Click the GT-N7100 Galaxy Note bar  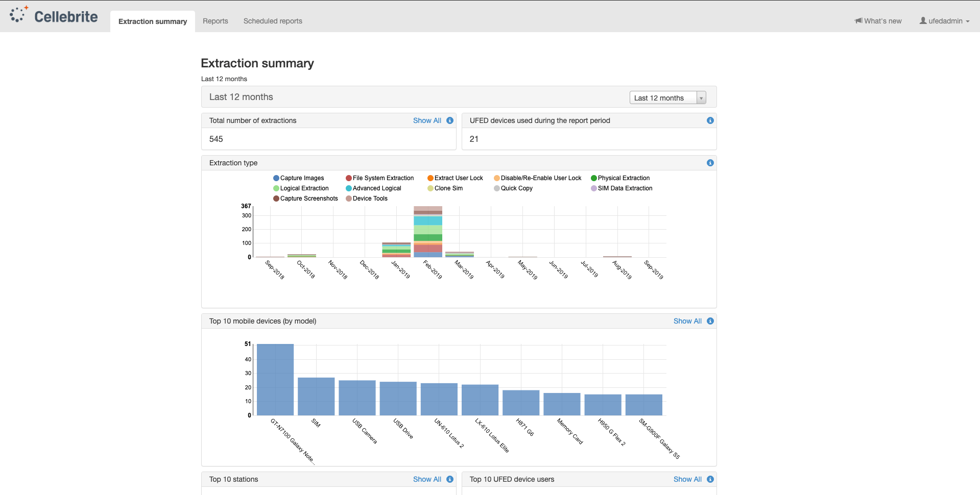coord(275,380)
